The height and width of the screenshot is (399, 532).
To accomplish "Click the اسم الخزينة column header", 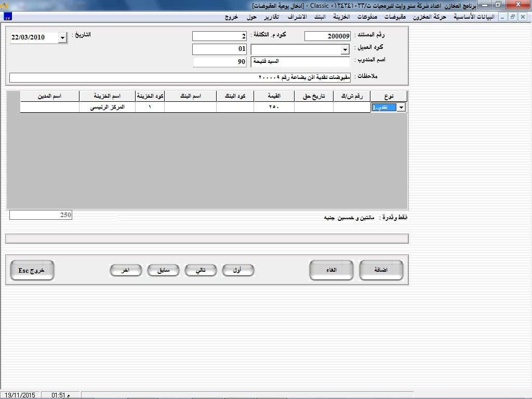I will (107, 96).
